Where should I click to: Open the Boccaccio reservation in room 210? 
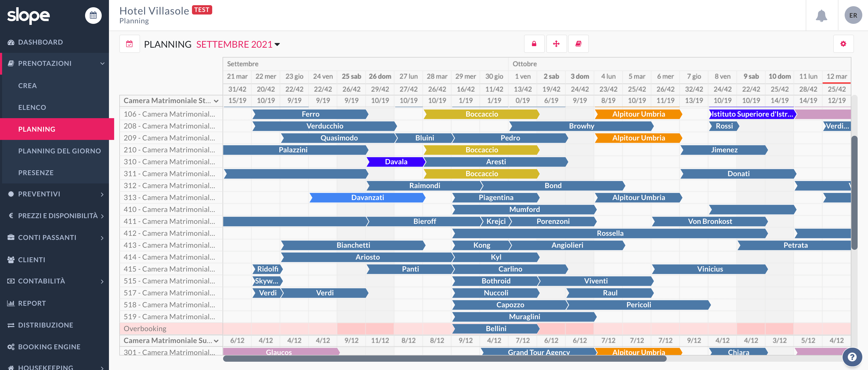pyautogui.click(x=481, y=150)
